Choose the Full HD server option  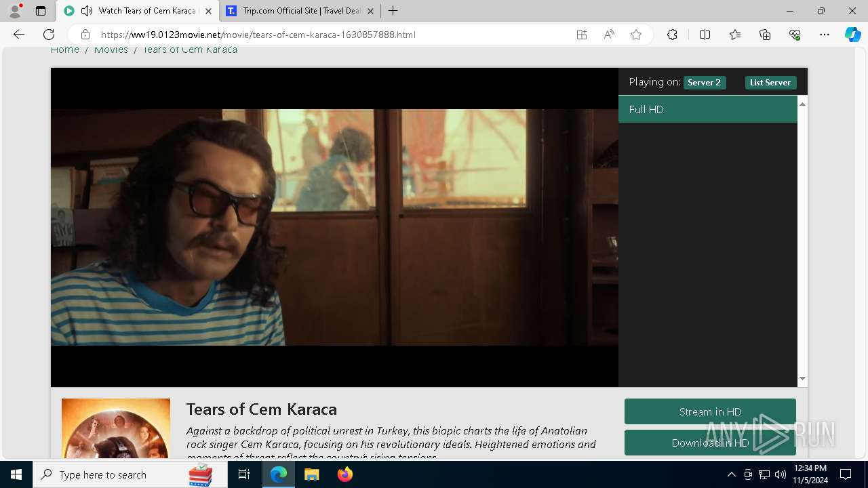click(x=708, y=109)
